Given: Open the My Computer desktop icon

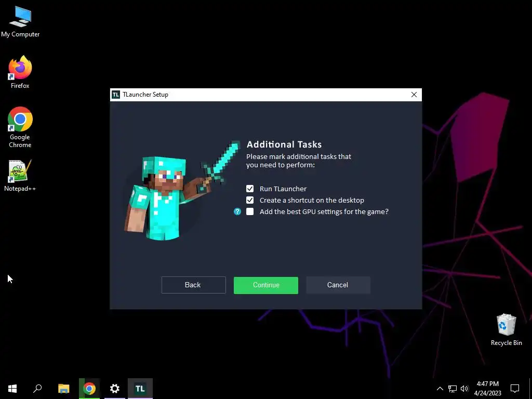Looking at the screenshot, I should point(20,22).
